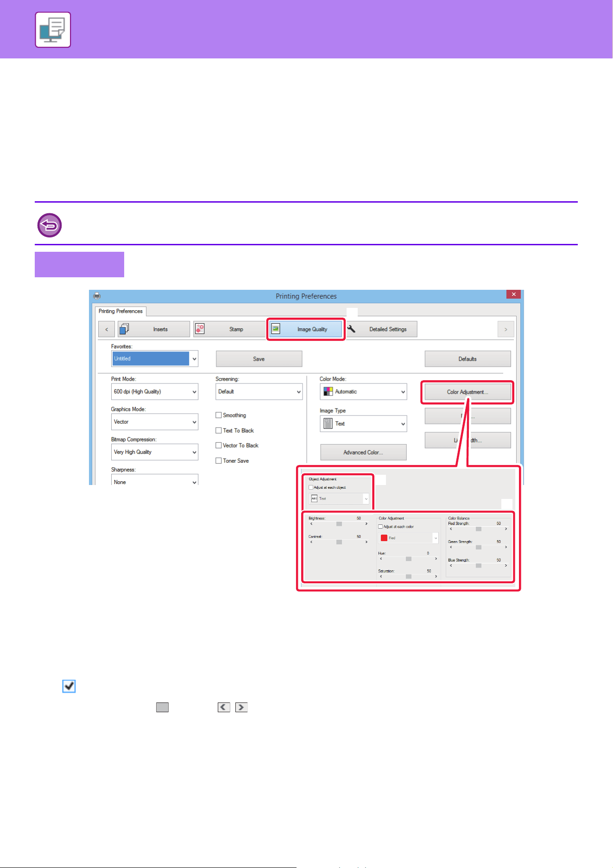
Task: Decrease Brightness with its left arrow
Action: (311, 523)
